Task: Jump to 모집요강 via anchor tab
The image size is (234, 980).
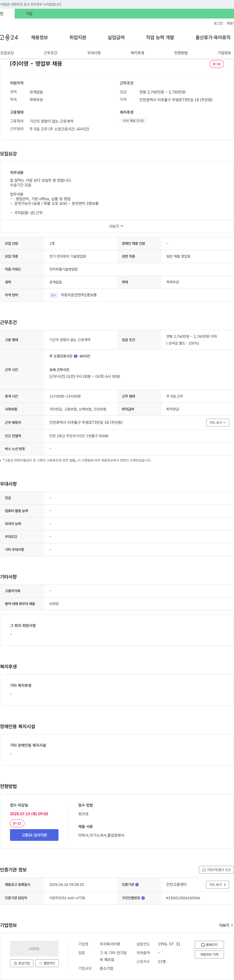Action: point(7,53)
